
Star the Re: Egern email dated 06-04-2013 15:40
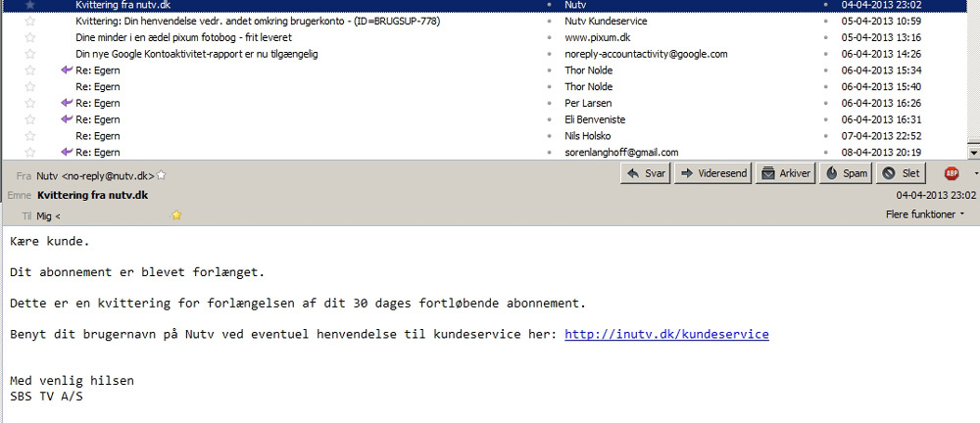click(x=30, y=86)
